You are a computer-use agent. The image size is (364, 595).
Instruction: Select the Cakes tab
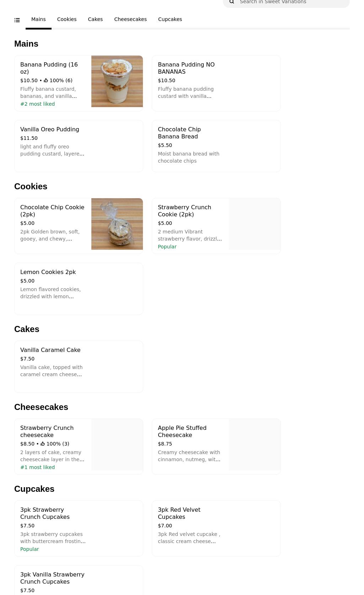click(95, 19)
